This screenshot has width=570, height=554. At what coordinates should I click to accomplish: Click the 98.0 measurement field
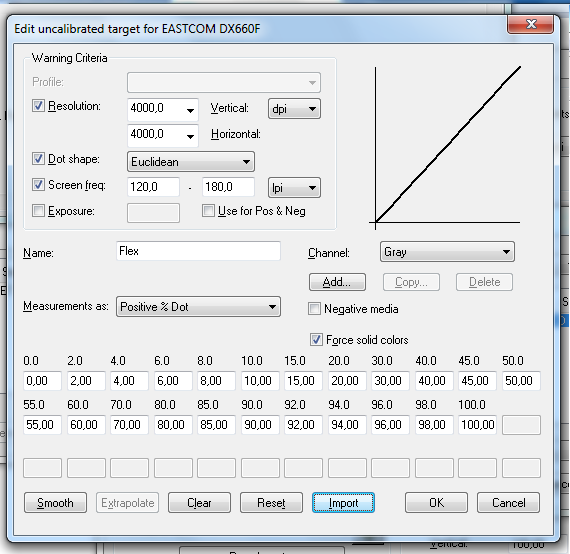coord(434,425)
